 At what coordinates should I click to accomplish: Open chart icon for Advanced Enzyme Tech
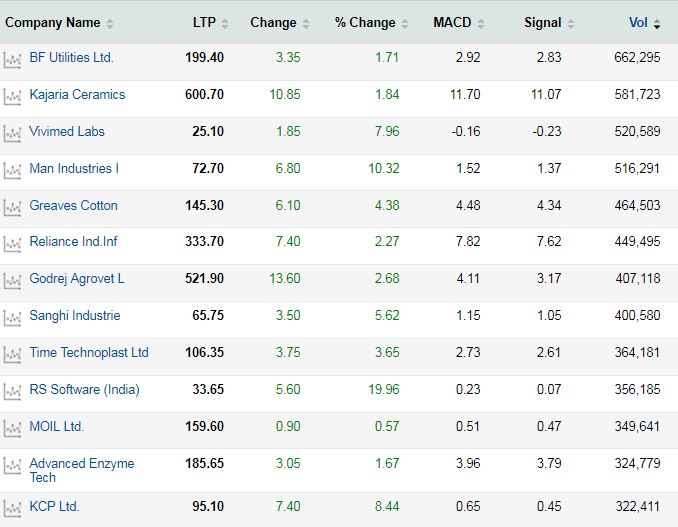[x=12, y=466]
